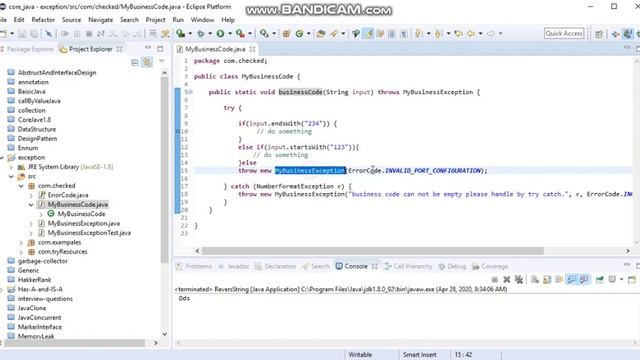Image resolution: width=640 pixels, height=360 pixels.
Task: Toggle Show Console When Standard Out Changes
Action: tap(571, 279)
